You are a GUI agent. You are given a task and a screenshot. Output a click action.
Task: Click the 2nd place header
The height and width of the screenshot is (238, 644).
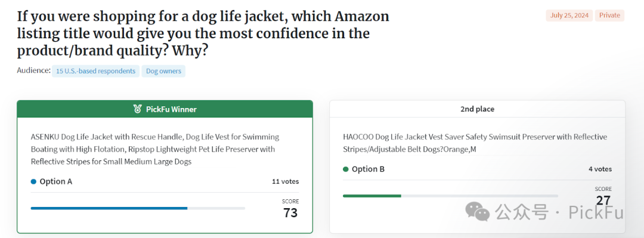(x=477, y=109)
